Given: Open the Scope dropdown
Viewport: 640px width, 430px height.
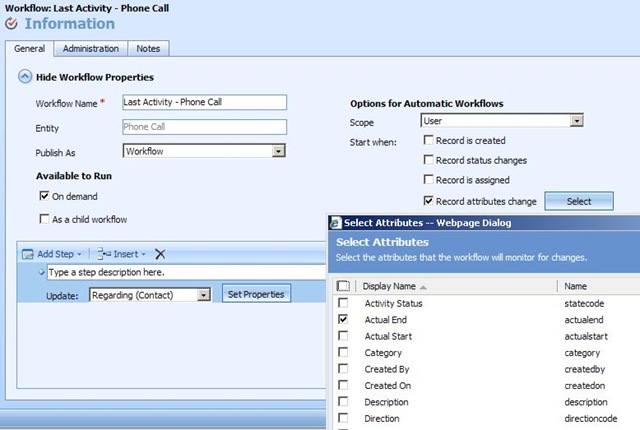Looking at the screenshot, I should click(x=576, y=121).
